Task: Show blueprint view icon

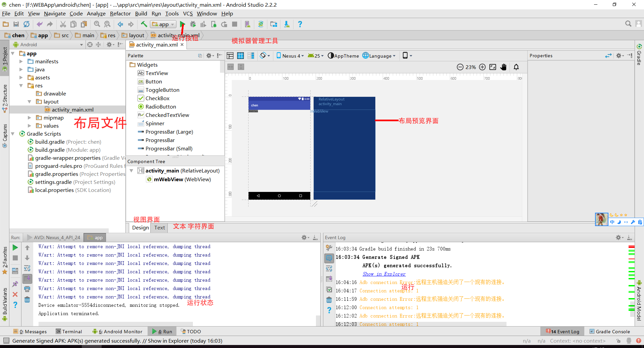Action: [240, 56]
